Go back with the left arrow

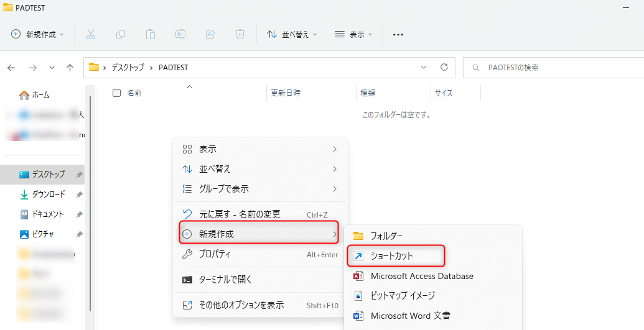(11, 68)
